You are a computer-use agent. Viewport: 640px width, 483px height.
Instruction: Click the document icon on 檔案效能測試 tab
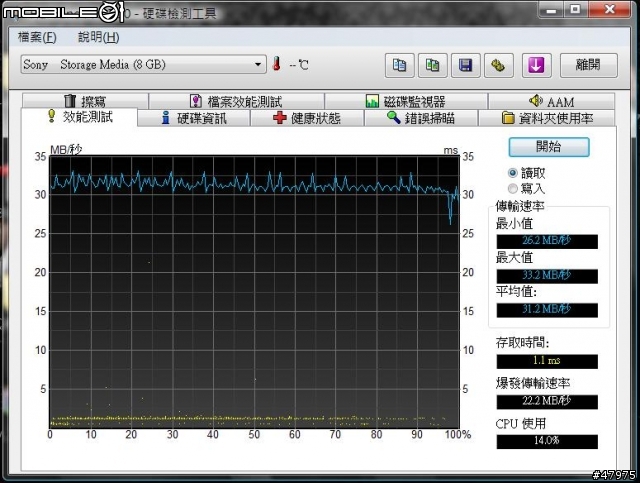[196, 101]
